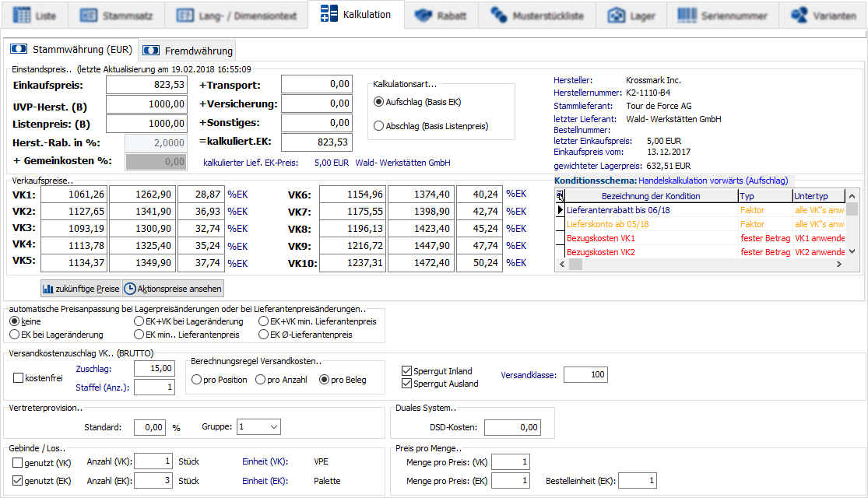The height and width of the screenshot is (498, 868).
Task: Click the UVP-Herst. (B) input field
Action: [x=146, y=104]
